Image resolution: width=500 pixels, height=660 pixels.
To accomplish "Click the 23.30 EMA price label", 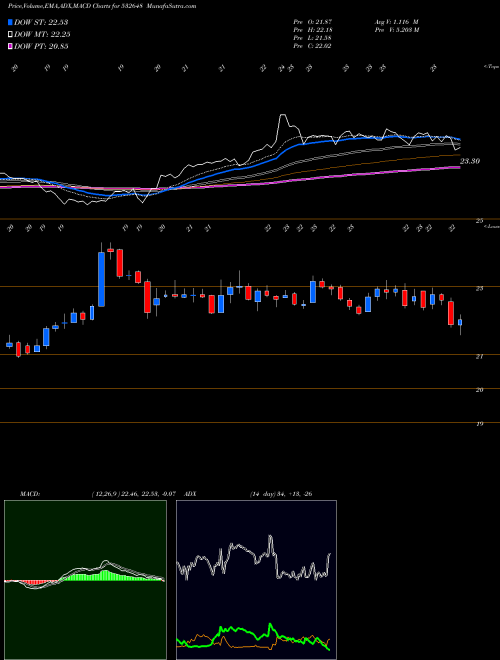I will pos(470,161).
